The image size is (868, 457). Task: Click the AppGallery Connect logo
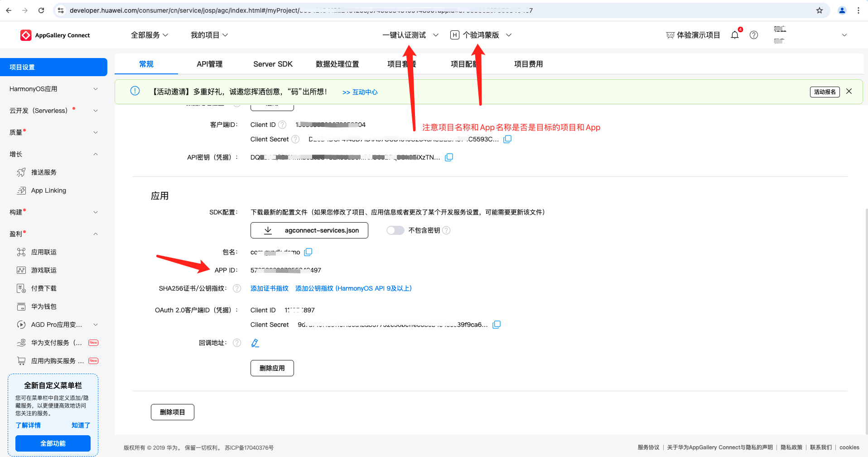click(55, 35)
